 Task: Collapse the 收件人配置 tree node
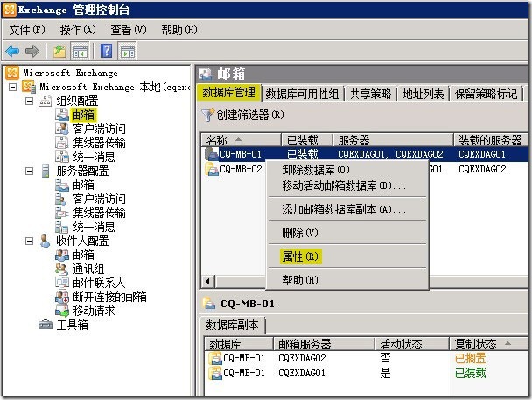pyautogui.click(x=29, y=241)
